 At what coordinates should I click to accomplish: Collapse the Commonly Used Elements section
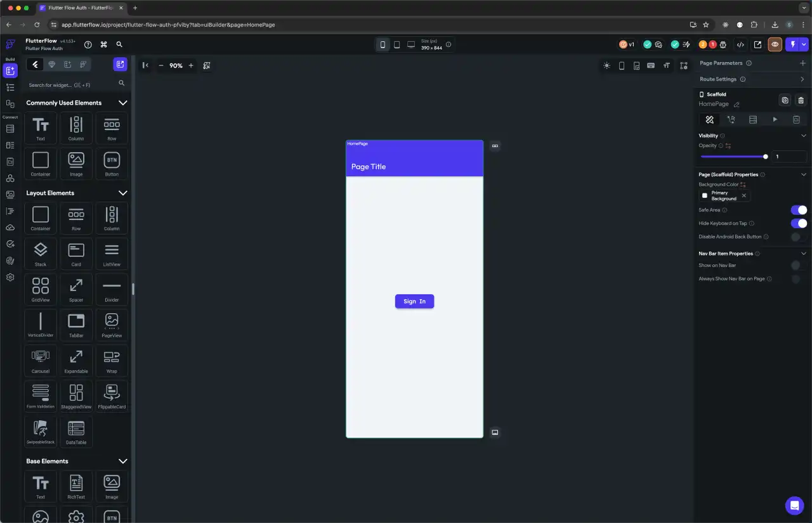point(123,102)
